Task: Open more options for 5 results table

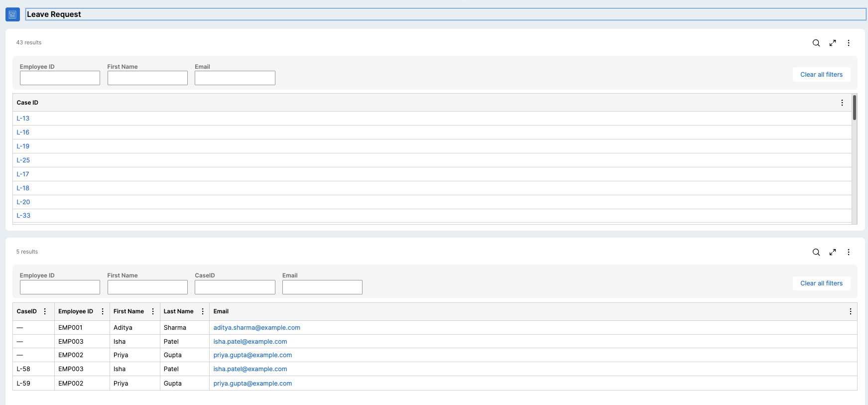Action: click(849, 252)
